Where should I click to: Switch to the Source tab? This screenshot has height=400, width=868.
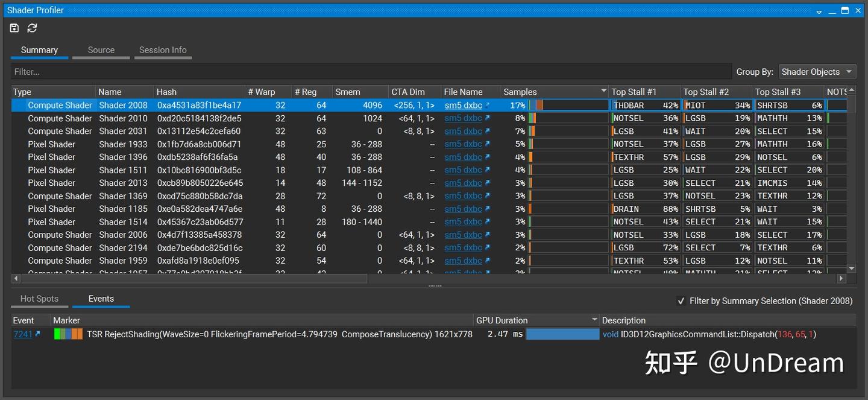(x=101, y=50)
